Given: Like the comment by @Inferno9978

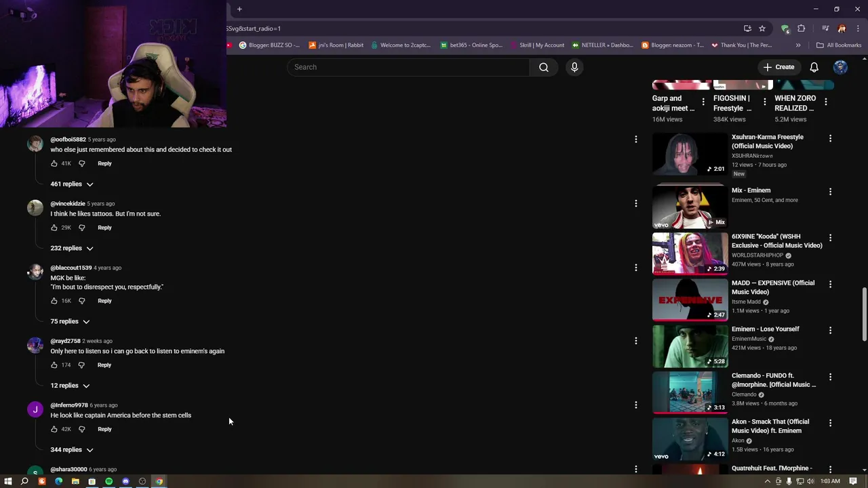Looking at the screenshot, I should (x=54, y=429).
